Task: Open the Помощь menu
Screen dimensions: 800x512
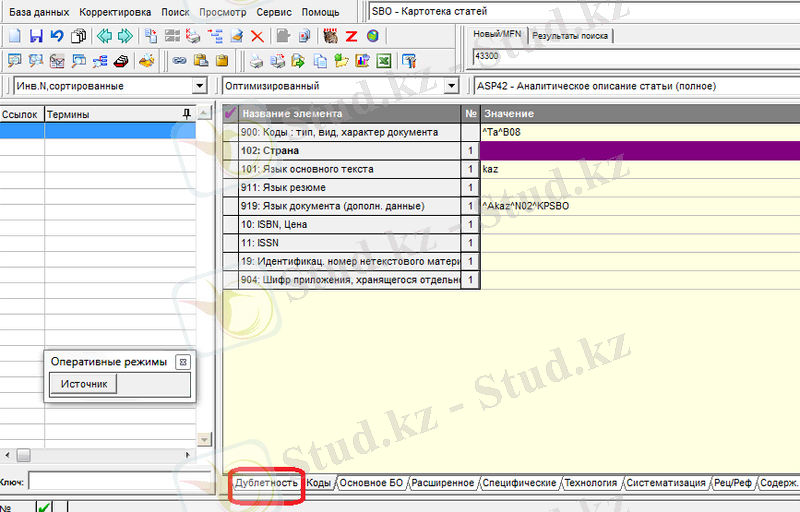Action: (320, 12)
